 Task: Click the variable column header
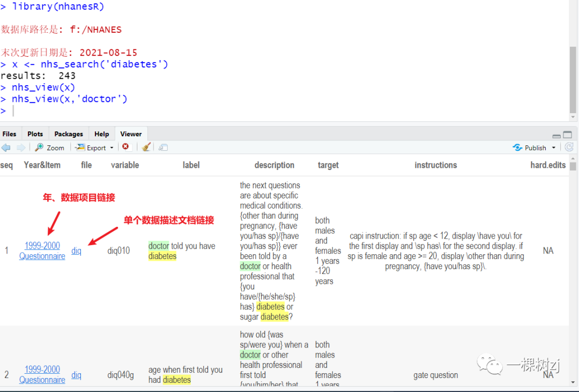pyautogui.click(x=125, y=165)
